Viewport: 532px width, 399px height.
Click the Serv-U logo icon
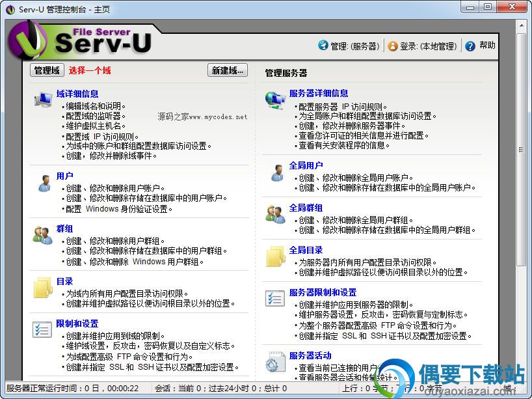pyautogui.click(x=27, y=40)
